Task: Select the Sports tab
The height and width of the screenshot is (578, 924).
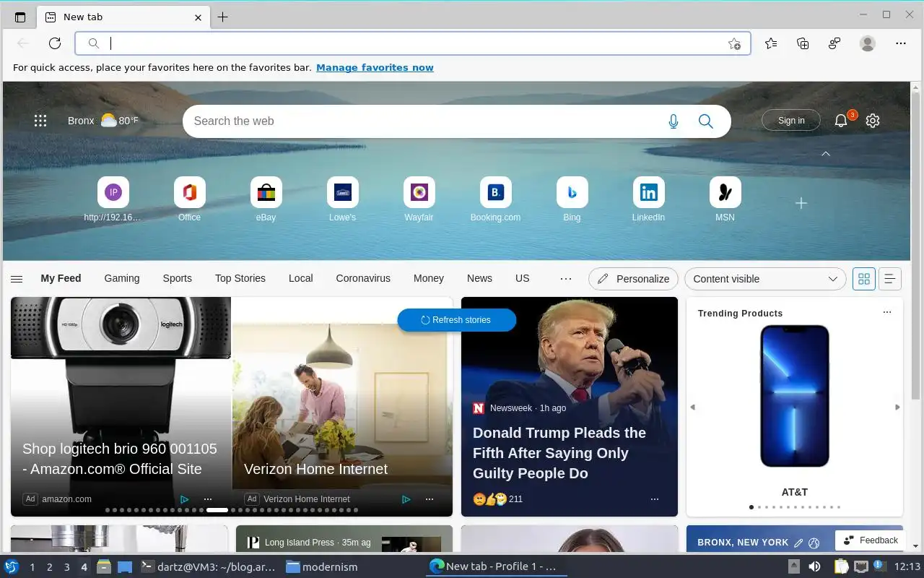Action: 178,278
